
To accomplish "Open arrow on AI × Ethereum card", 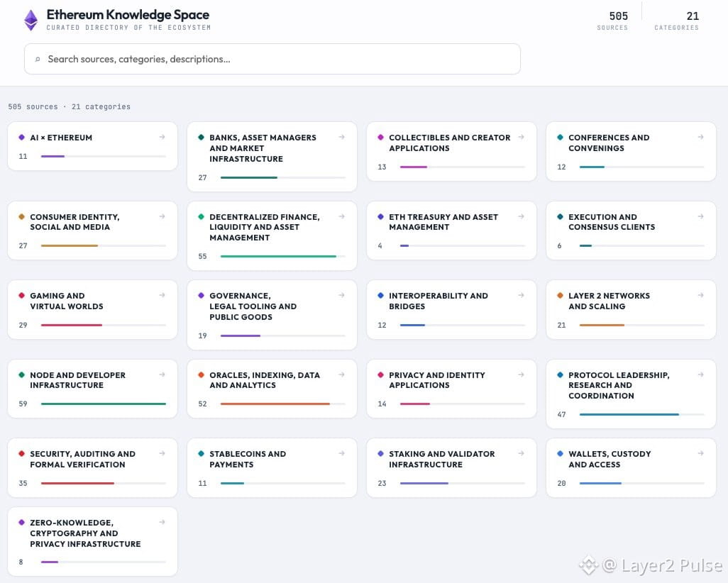I will point(162,137).
